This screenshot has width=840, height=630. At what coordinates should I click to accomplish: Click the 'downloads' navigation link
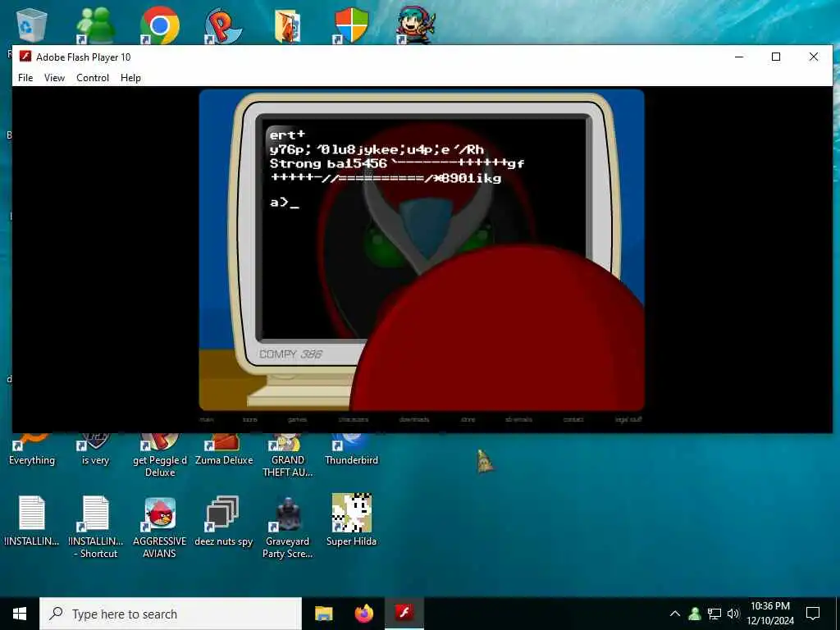[x=414, y=419]
